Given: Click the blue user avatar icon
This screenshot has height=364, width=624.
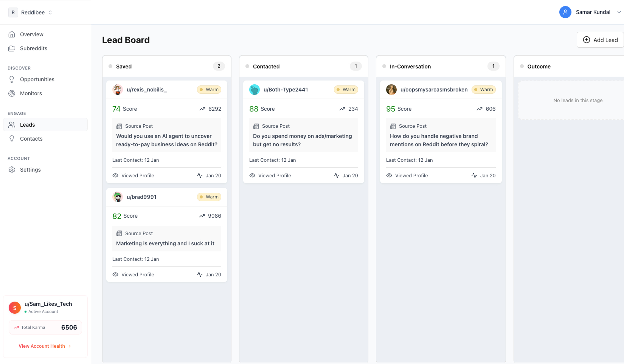Looking at the screenshot, I should click(565, 12).
